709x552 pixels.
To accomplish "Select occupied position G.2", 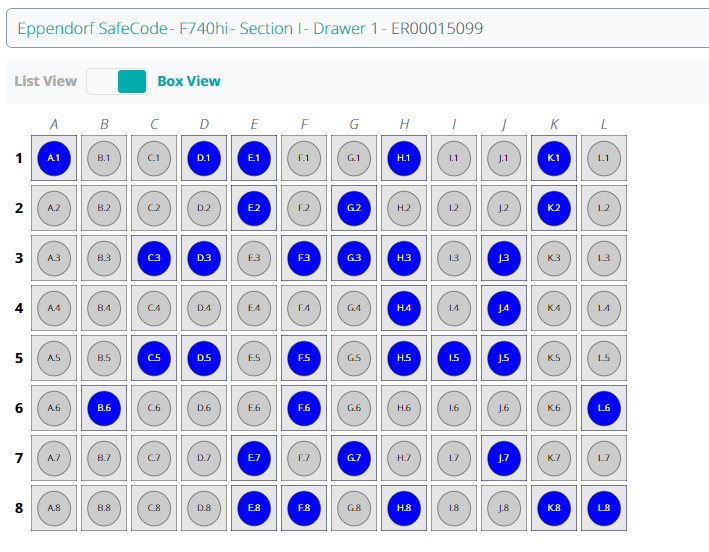I will pyautogui.click(x=354, y=208).
